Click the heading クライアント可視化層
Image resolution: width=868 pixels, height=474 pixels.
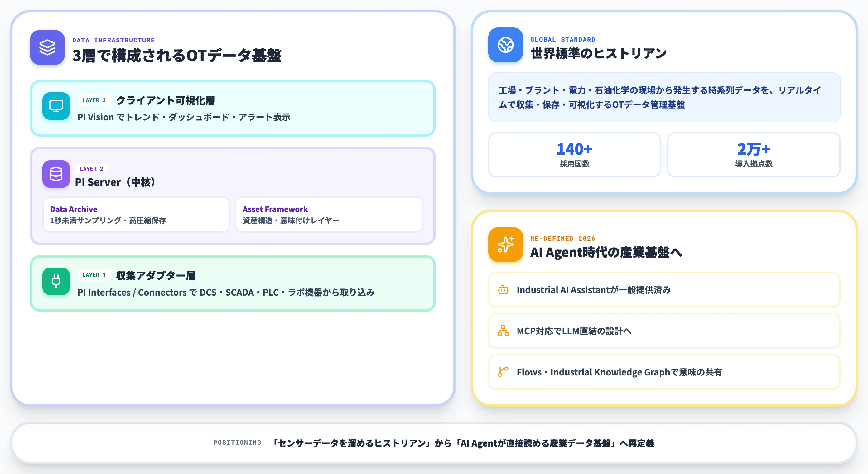click(166, 100)
